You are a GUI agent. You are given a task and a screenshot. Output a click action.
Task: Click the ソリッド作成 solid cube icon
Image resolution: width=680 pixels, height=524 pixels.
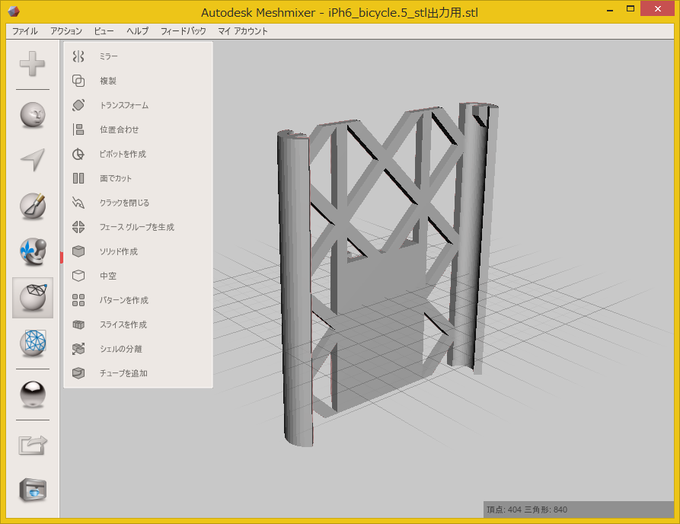(78, 251)
